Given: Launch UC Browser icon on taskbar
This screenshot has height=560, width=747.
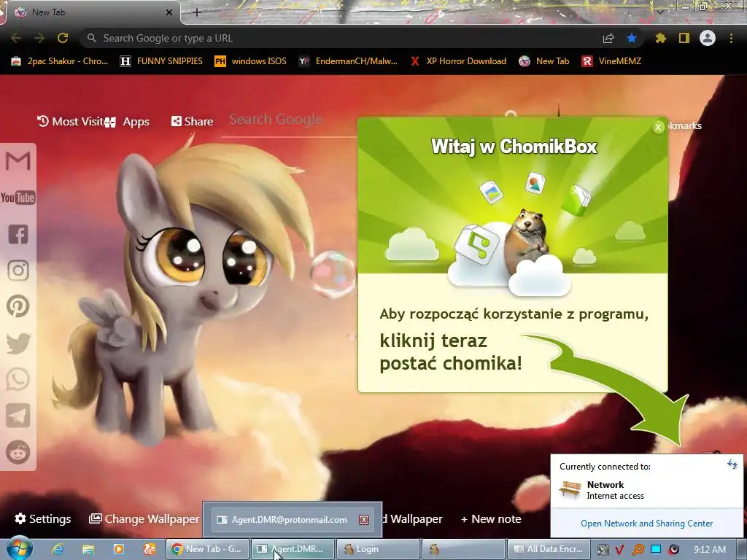Looking at the screenshot, I should coord(150,549).
